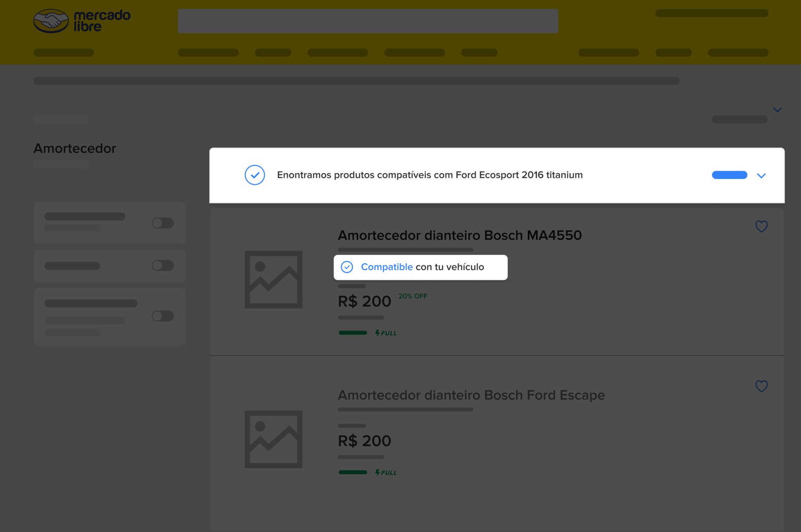Toggle the middle filter switch in the sidebar

[x=163, y=265]
